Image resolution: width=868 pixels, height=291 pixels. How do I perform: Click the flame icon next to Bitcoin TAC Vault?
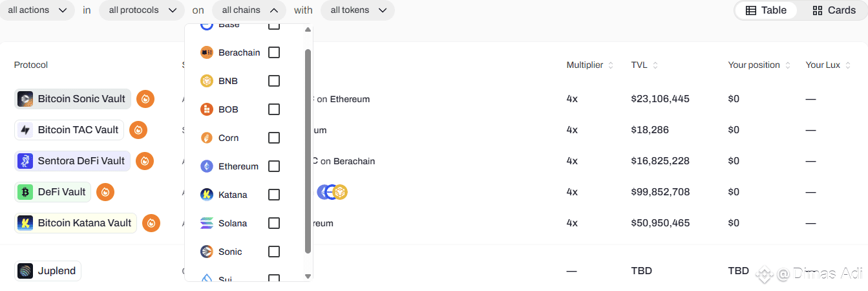tap(138, 130)
